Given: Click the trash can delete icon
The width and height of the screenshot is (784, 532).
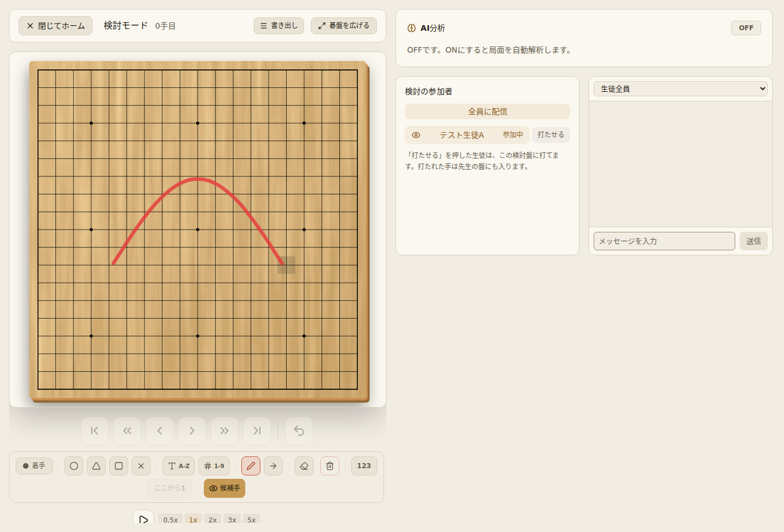Looking at the screenshot, I should (x=330, y=466).
